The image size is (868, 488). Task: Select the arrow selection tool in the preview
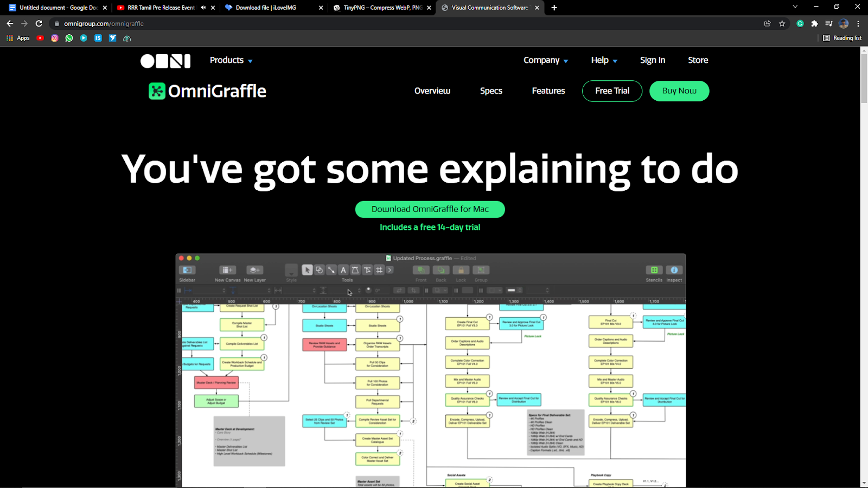(x=307, y=270)
